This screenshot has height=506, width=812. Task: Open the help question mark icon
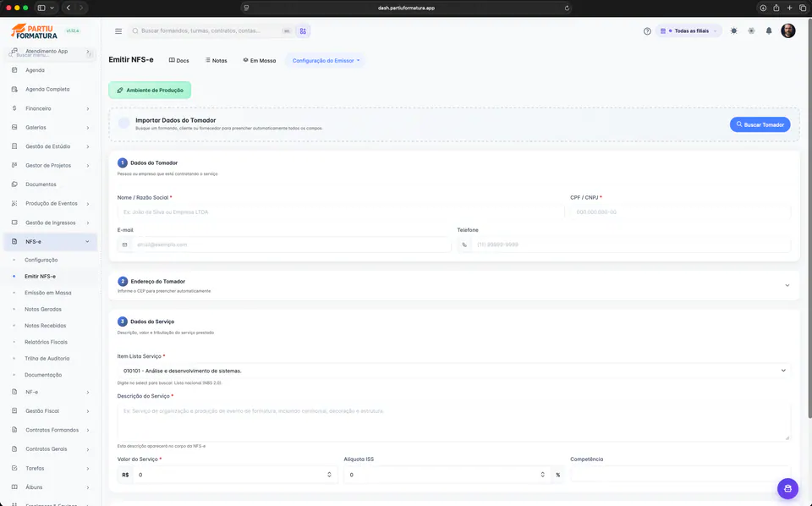(x=647, y=31)
